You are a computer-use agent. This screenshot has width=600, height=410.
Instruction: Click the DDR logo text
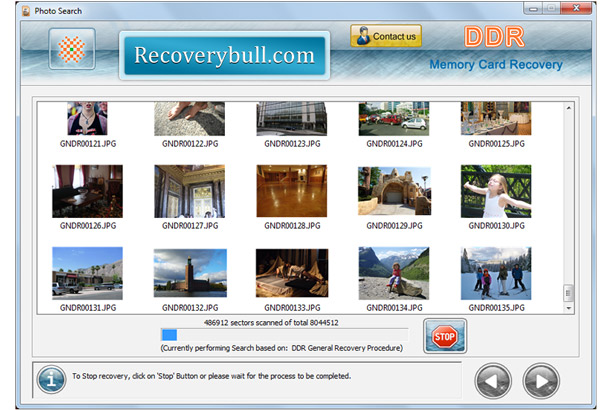494,37
